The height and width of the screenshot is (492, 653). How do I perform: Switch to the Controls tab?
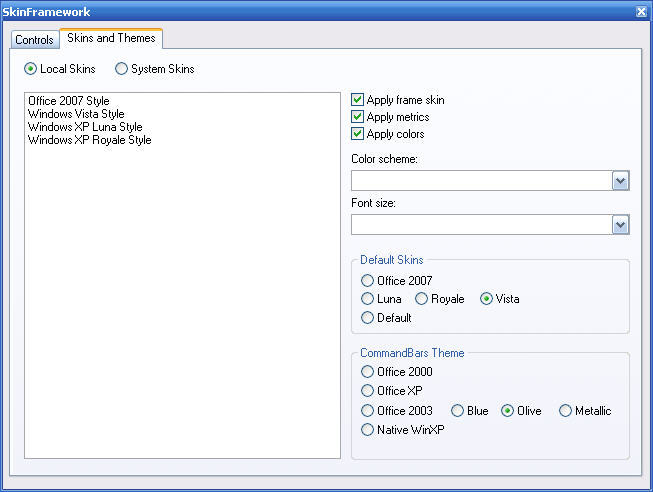click(x=35, y=40)
